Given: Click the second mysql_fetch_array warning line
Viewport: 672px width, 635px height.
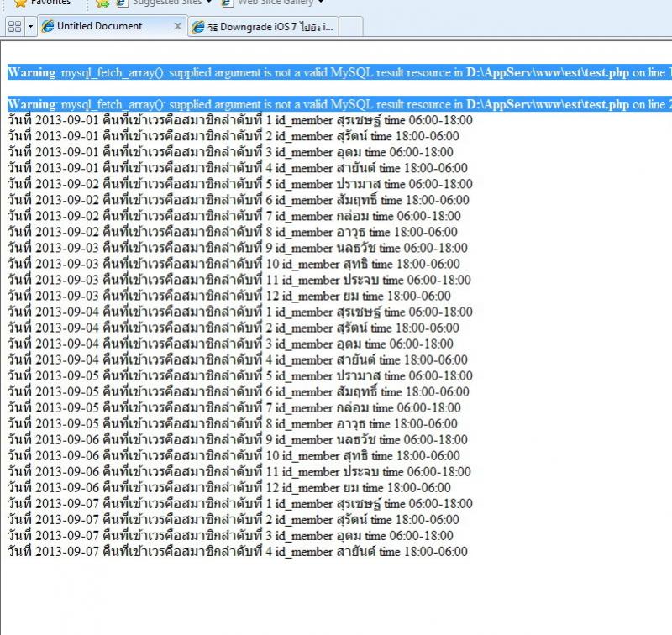Looking at the screenshot, I should click(x=339, y=104).
